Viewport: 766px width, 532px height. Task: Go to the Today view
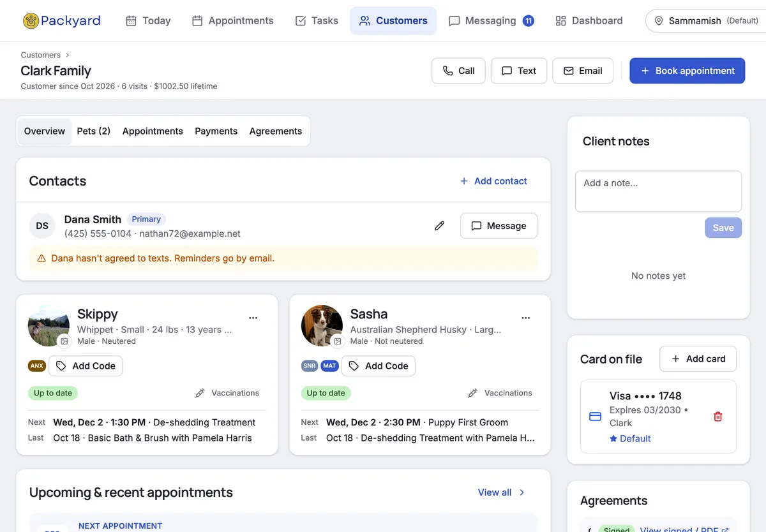pyautogui.click(x=148, y=21)
